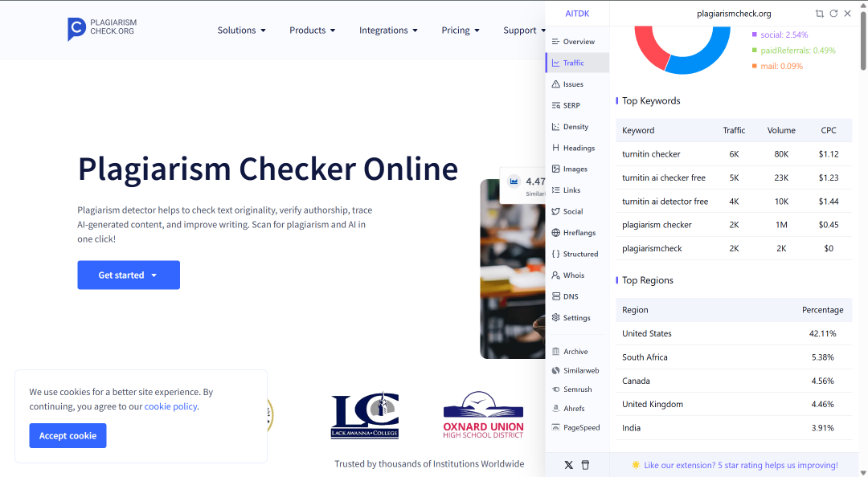Open the SERP sidebar icon
The height and width of the screenshot is (477, 868).
[x=555, y=105]
